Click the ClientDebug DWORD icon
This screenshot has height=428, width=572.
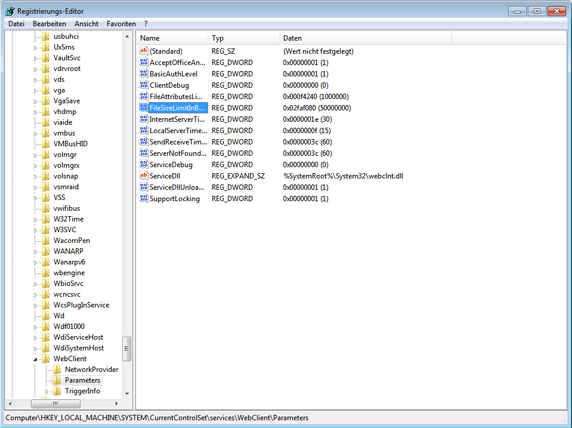pyautogui.click(x=144, y=85)
